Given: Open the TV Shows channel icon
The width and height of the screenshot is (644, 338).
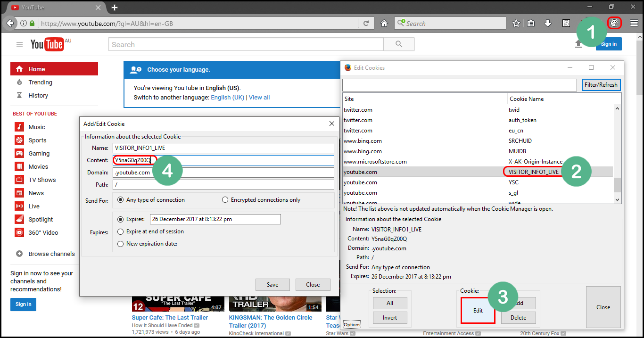Looking at the screenshot, I should coord(19,180).
